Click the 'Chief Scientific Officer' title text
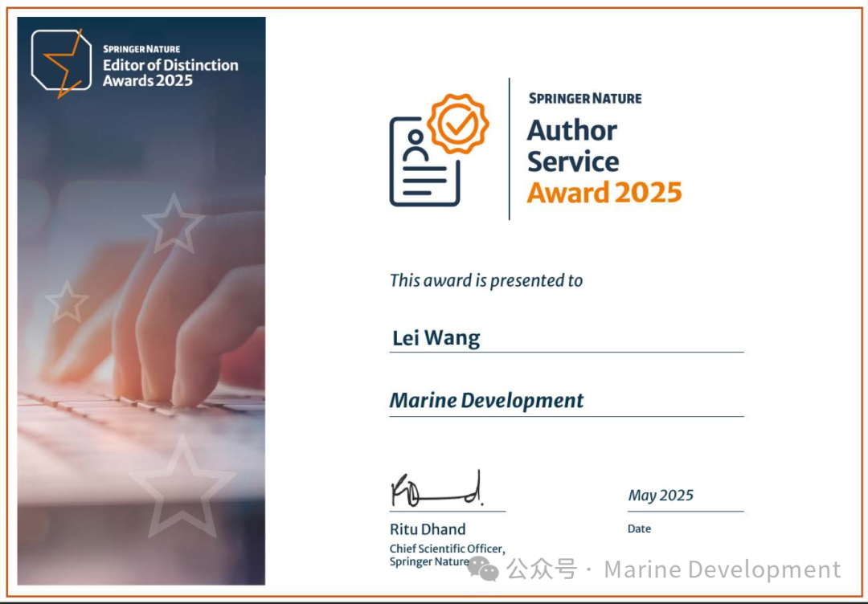This screenshot has height=604, width=868. 447,549
